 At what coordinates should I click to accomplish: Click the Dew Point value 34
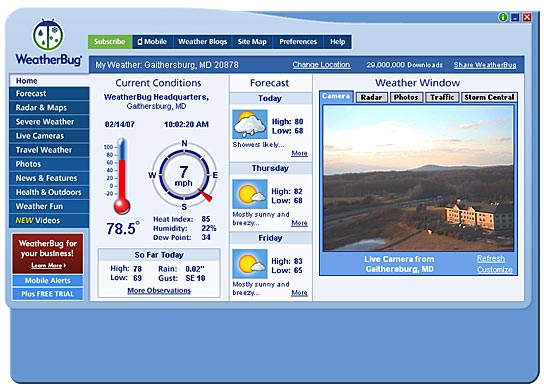coord(206,237)
